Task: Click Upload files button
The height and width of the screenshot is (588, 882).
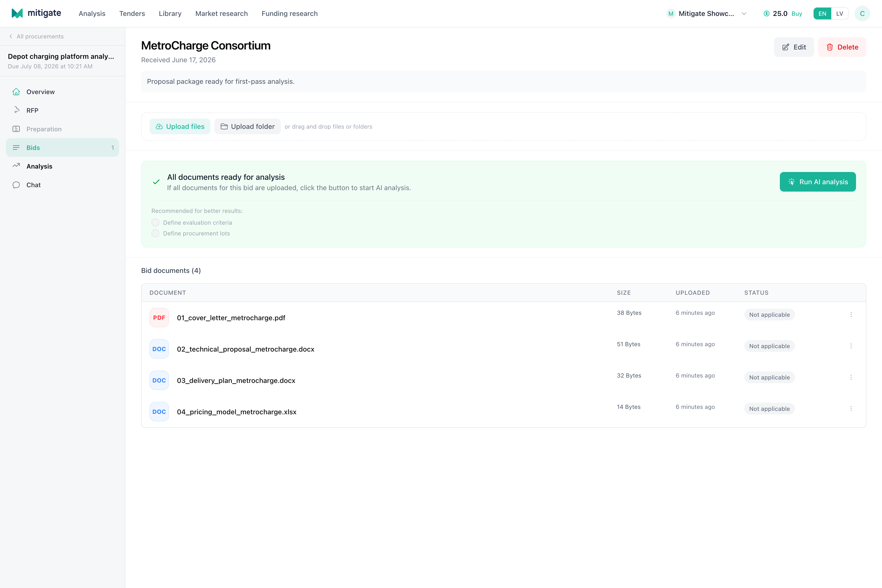Action: pos(180,127)
